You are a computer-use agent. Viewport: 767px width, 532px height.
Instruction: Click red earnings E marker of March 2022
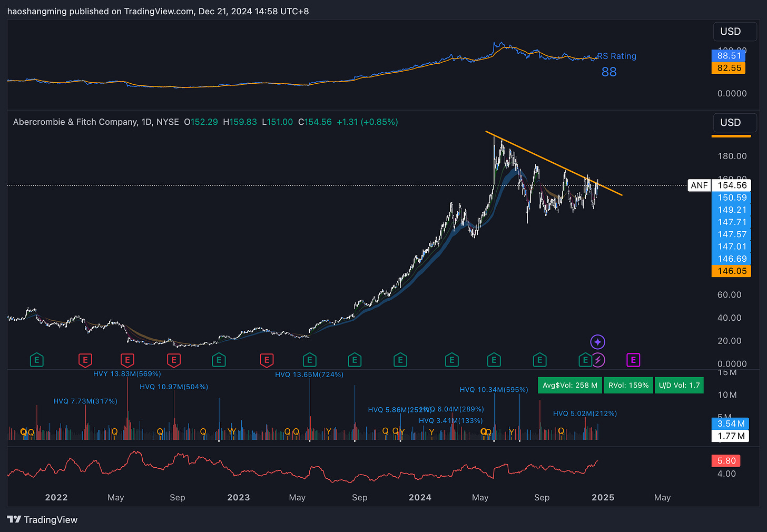[x=85, y=360]
